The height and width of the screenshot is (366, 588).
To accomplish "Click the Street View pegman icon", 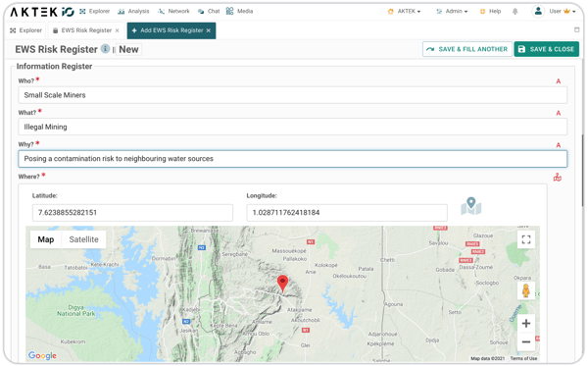I will tap(525, 290).
